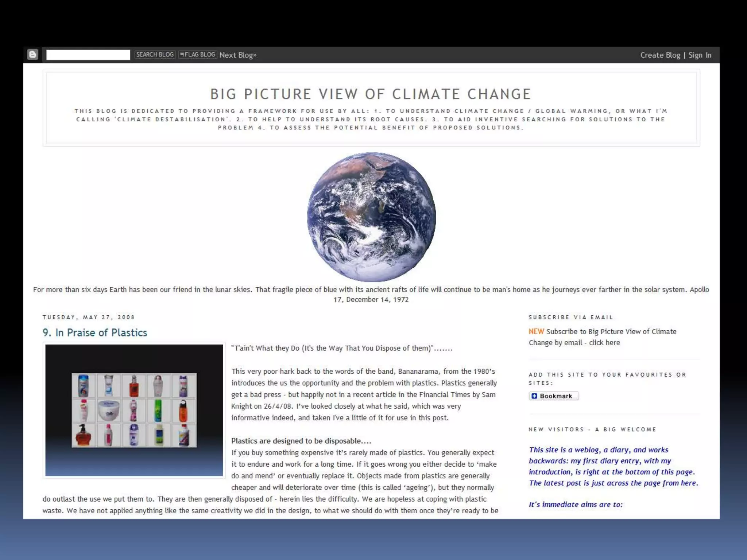This screenshot has height=560, width=747.
Task: Click the Blogger logo icon
Action: pyautogui.click(x=33, y=55)
